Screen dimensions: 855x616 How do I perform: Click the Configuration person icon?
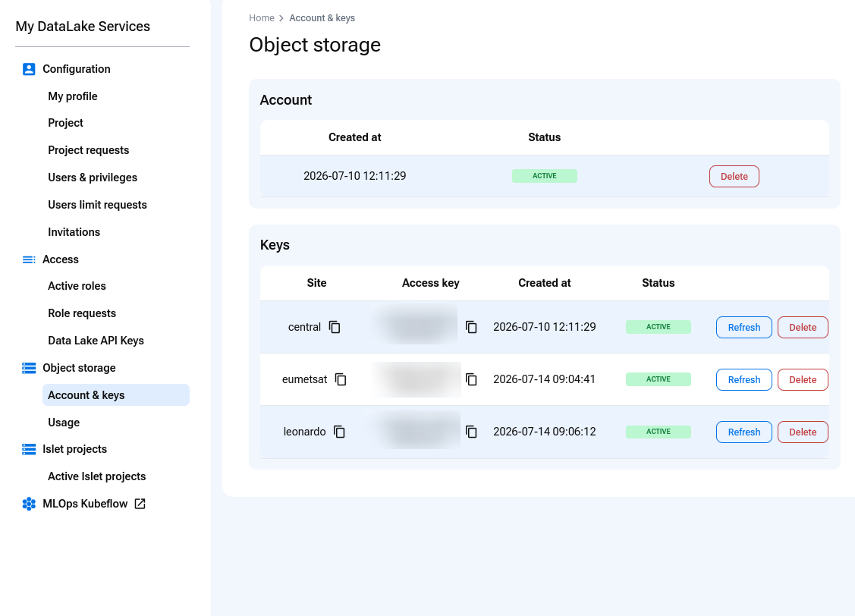[x=29, y=69]
